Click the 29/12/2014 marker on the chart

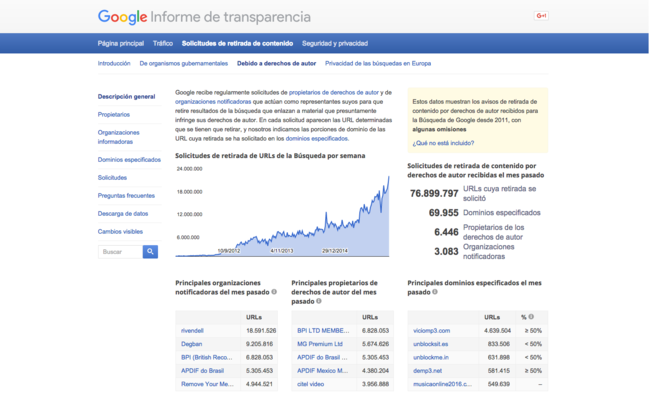(335, 251)
